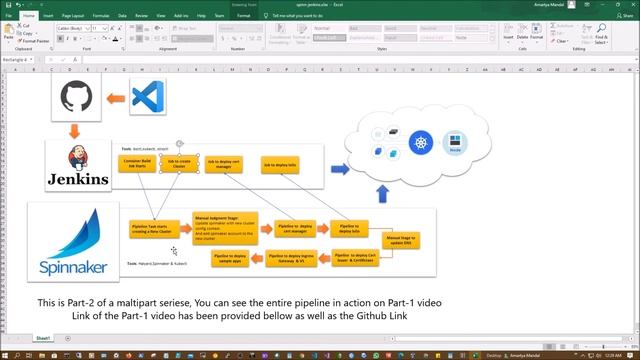Toggle Merge & Center
Screen dimensions: 640x360
coord(192,39)
